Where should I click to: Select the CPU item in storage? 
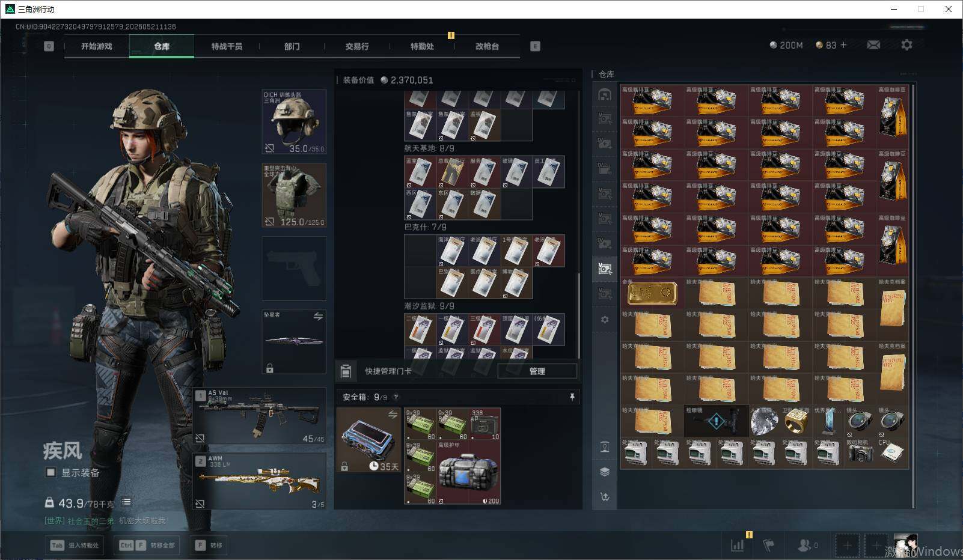point(893,453)
